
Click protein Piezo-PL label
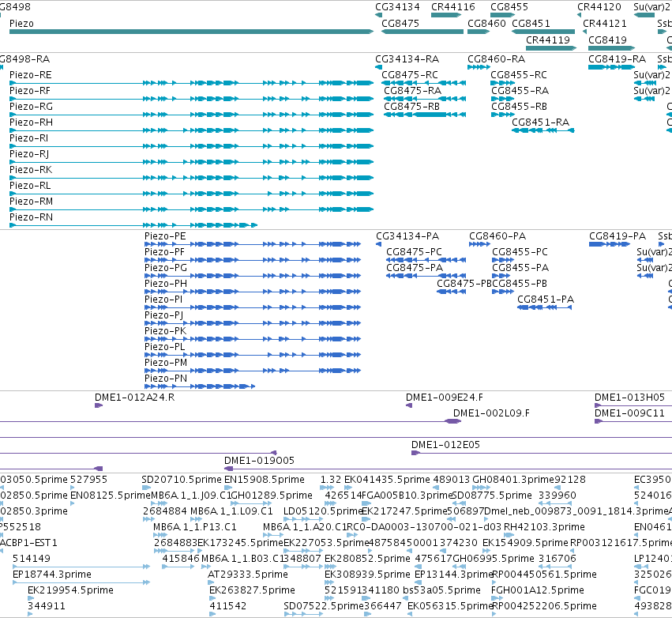[164, 347]
